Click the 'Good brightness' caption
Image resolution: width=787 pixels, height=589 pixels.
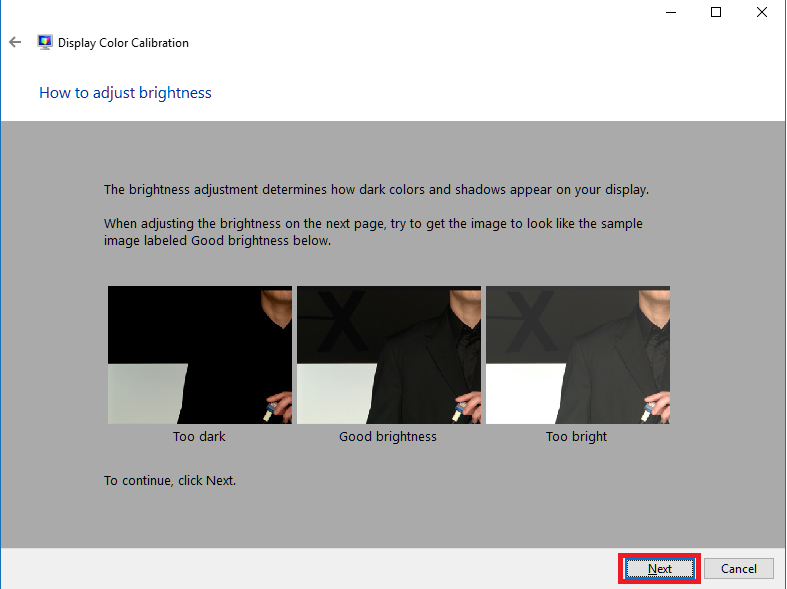pyautogui.click(x=388, y=436)
